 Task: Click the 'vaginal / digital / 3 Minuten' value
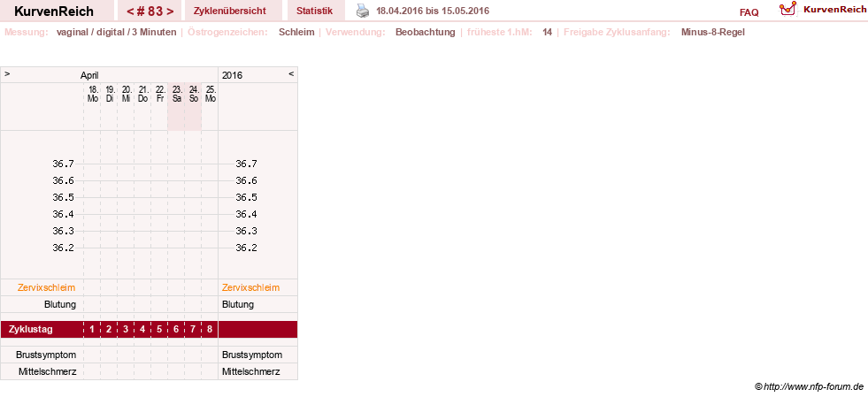116,32
